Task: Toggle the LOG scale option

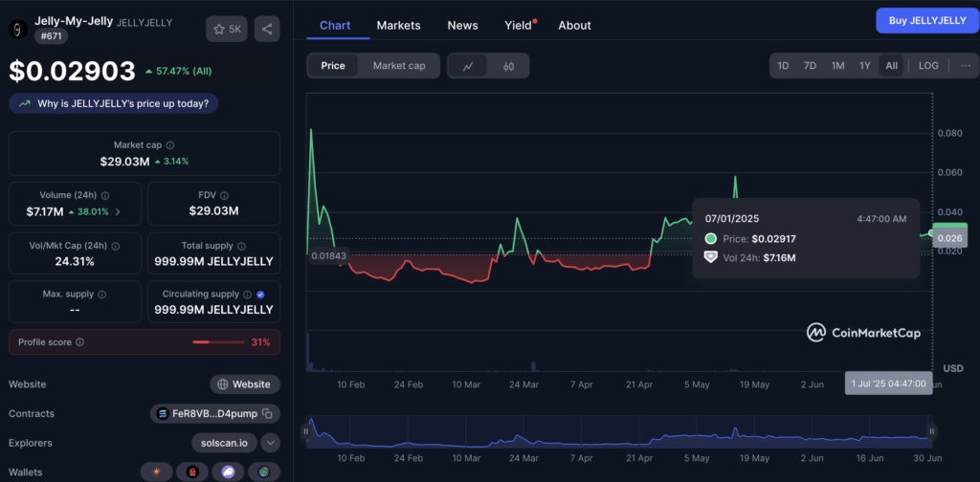Action: [x=928, y=66]
